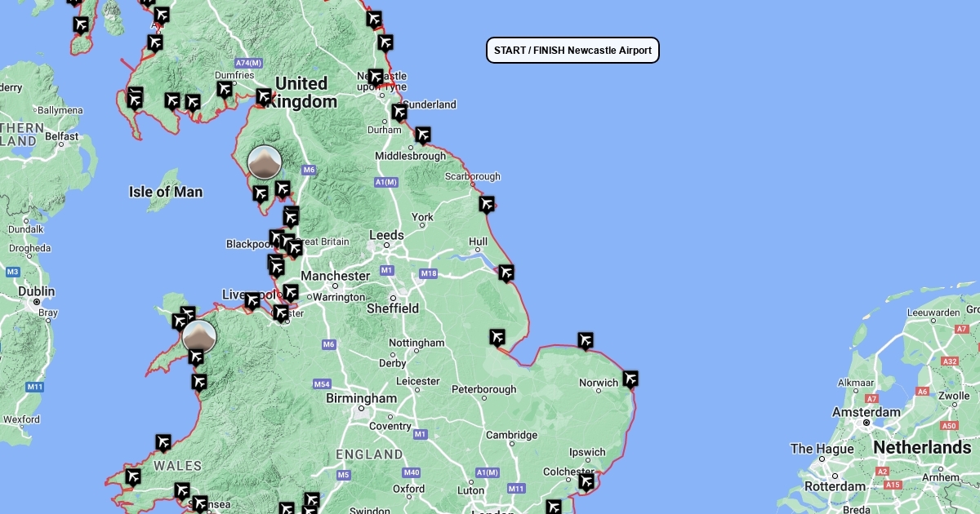
Task: Select the mountain photo marker in the Lake District
Action: [x=265, y=162]
